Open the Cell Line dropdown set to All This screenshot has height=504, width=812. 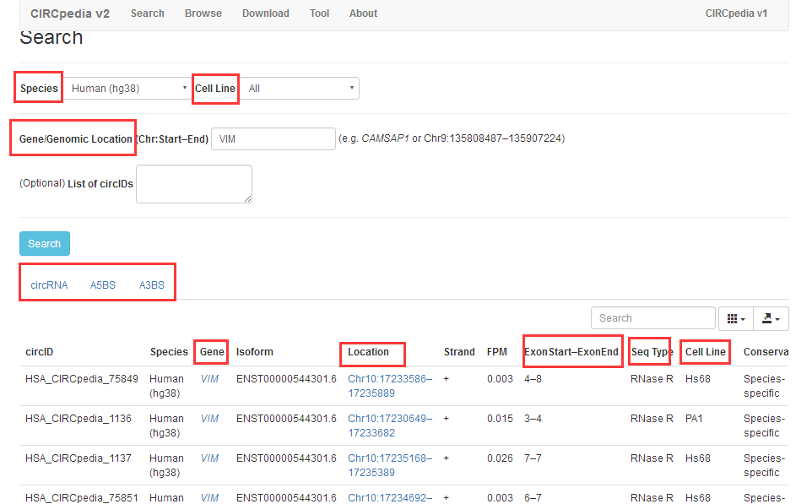301,88
